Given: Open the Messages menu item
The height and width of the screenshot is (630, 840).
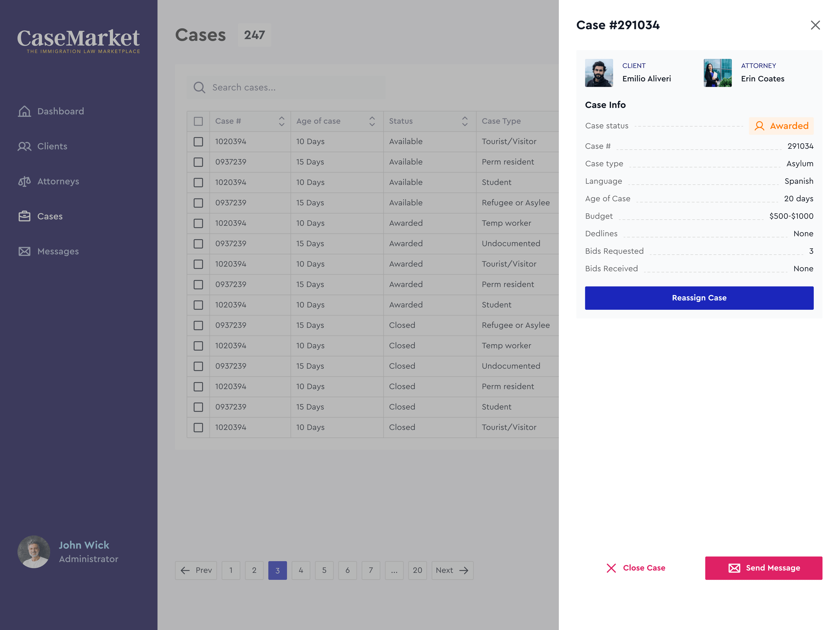Looking at the screenshot, I should 49,251.
